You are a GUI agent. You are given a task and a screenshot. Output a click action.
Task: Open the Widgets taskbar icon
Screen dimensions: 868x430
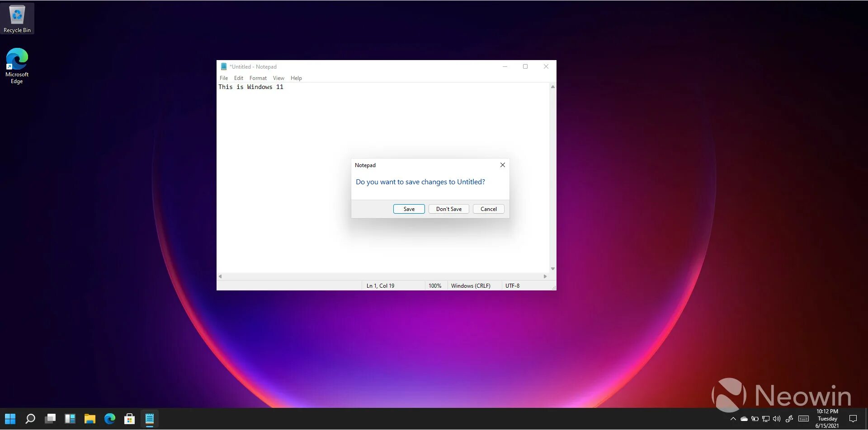(70, 419)
